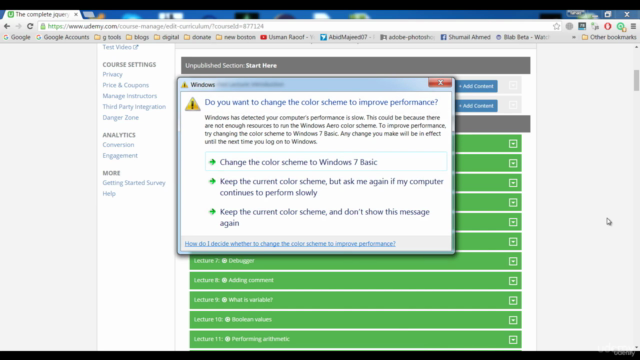Open the Chrome hamburger menu
Image resolution: width=640 pixels, height=360 pixels.
633,26
